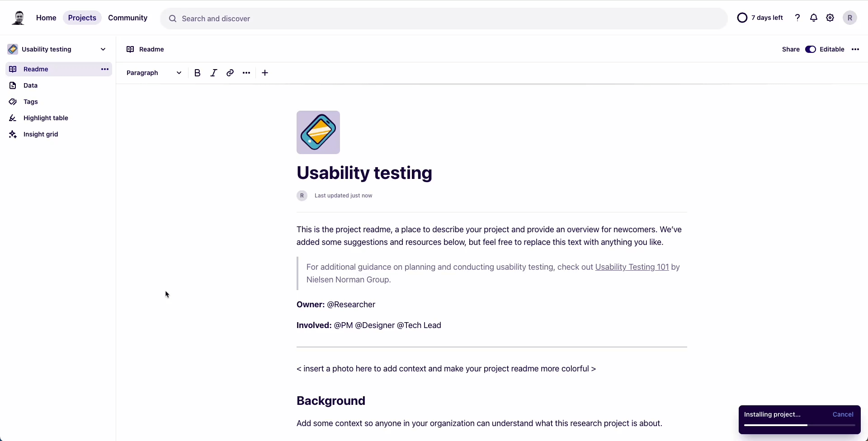Go to the Home tab
Viewport: 868px width, 441px height.
(x=46, y=18)
